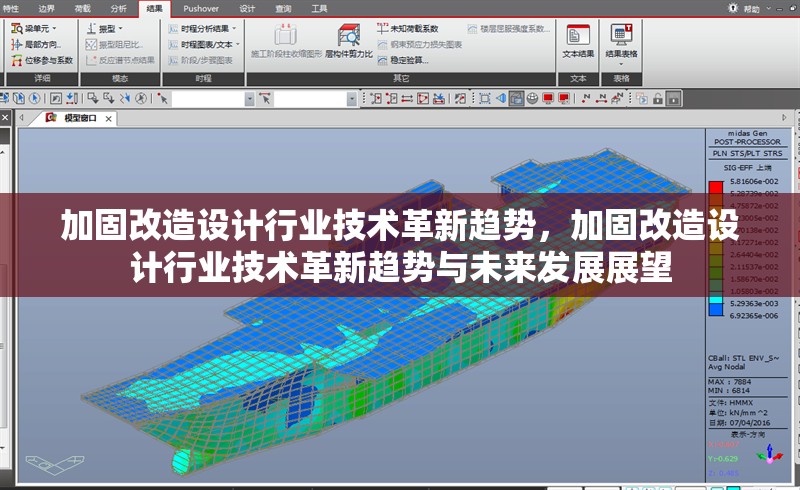This screenshot has height=490, width=800.
Task: Click the 稳定验算 button
Action: point(407,60)
